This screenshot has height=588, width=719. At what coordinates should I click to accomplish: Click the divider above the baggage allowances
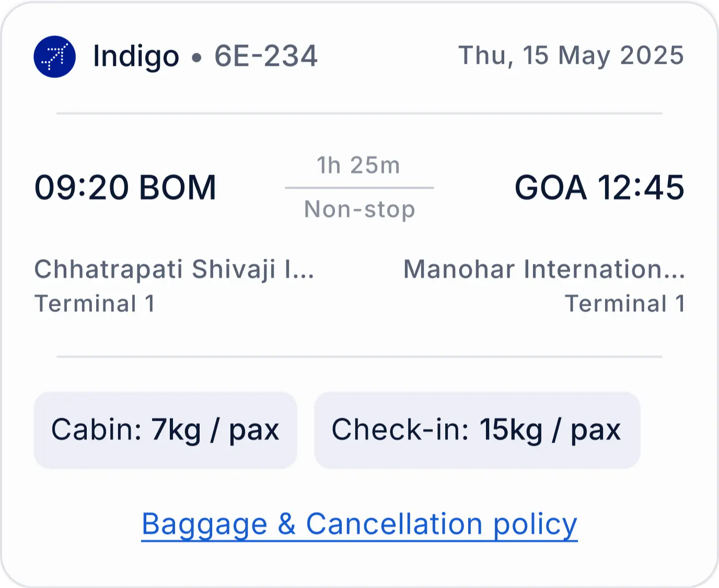pyautogui.click(x=359, y=357)
